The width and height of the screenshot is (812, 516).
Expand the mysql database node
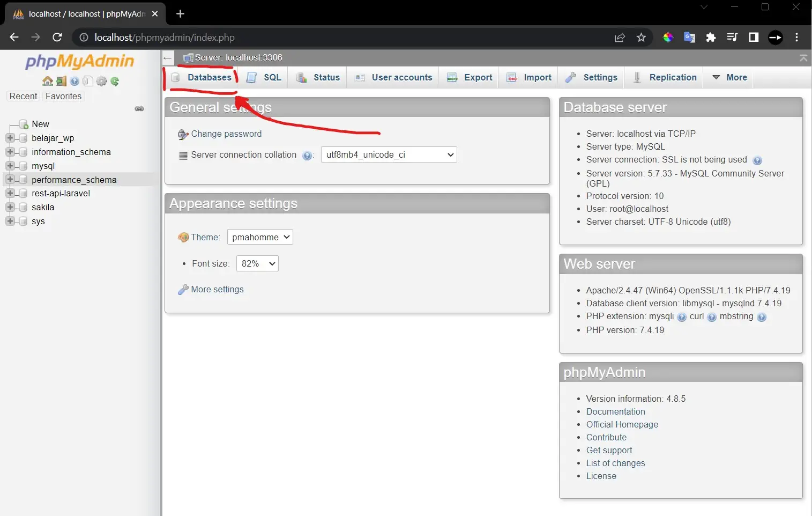click(x=10, y=166)
